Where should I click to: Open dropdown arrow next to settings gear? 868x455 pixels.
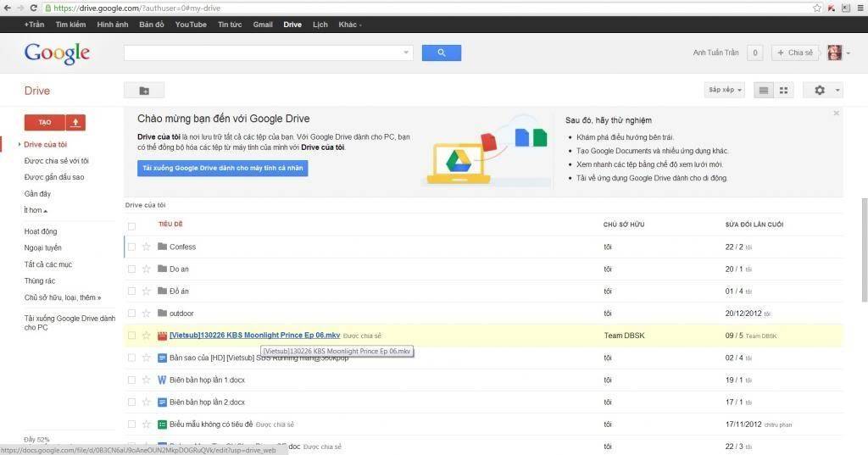837,90
